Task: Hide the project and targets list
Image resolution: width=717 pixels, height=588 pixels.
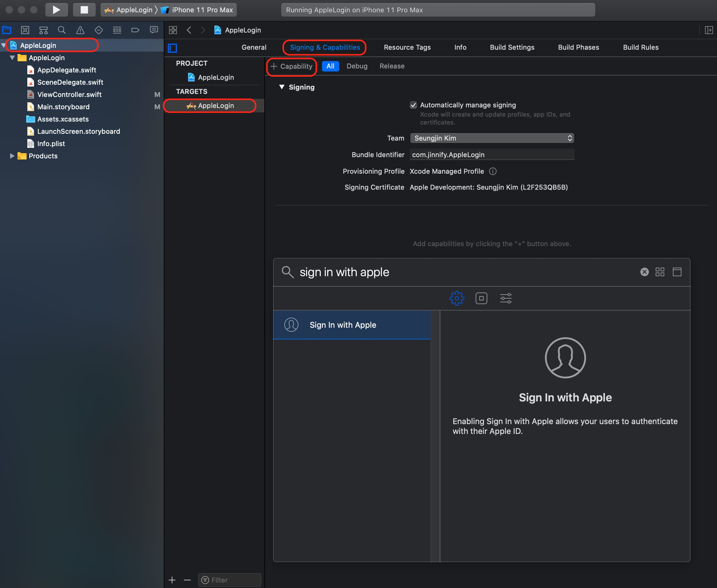Action: point(173,48)
